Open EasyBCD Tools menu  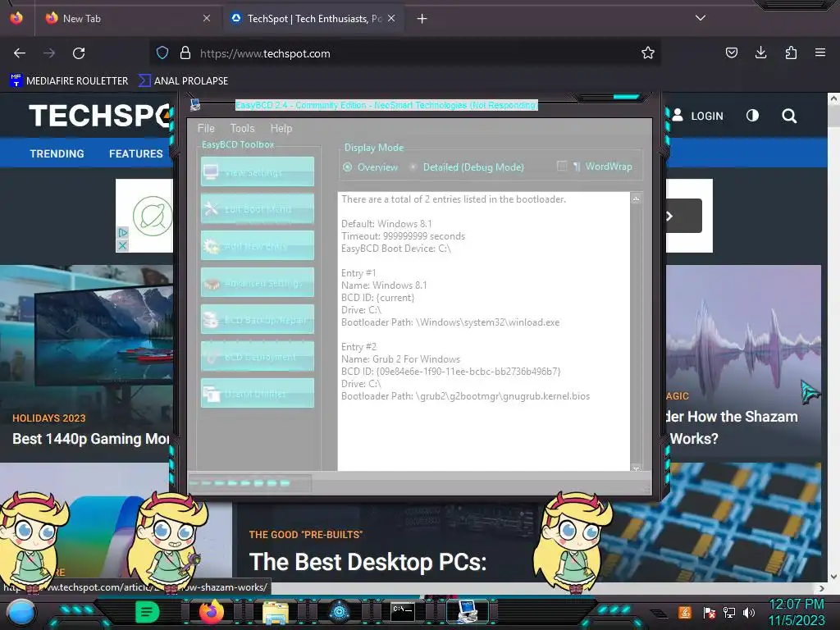tap(242, 128)
